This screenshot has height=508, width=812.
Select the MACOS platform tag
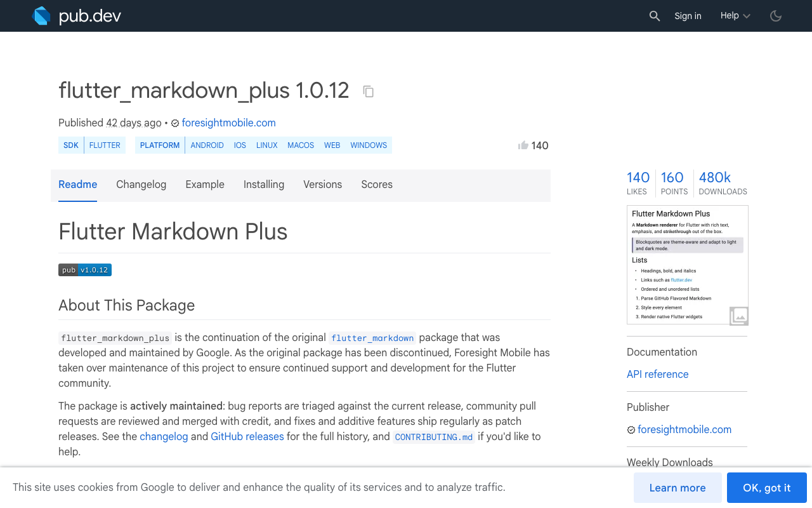(x=301, y=145)
